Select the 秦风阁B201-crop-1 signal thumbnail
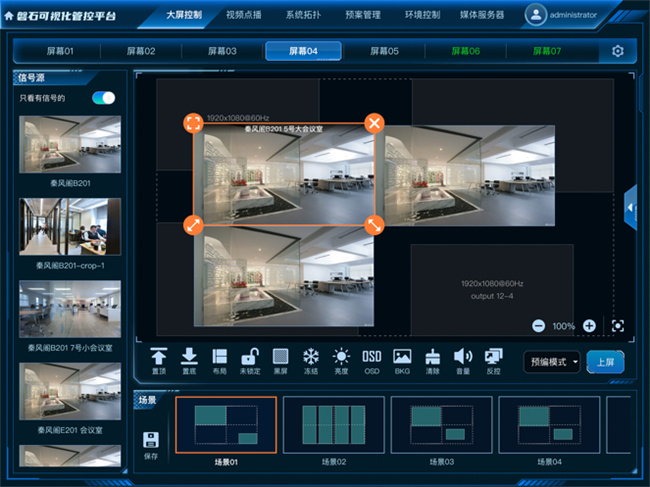 pos(70,226)
